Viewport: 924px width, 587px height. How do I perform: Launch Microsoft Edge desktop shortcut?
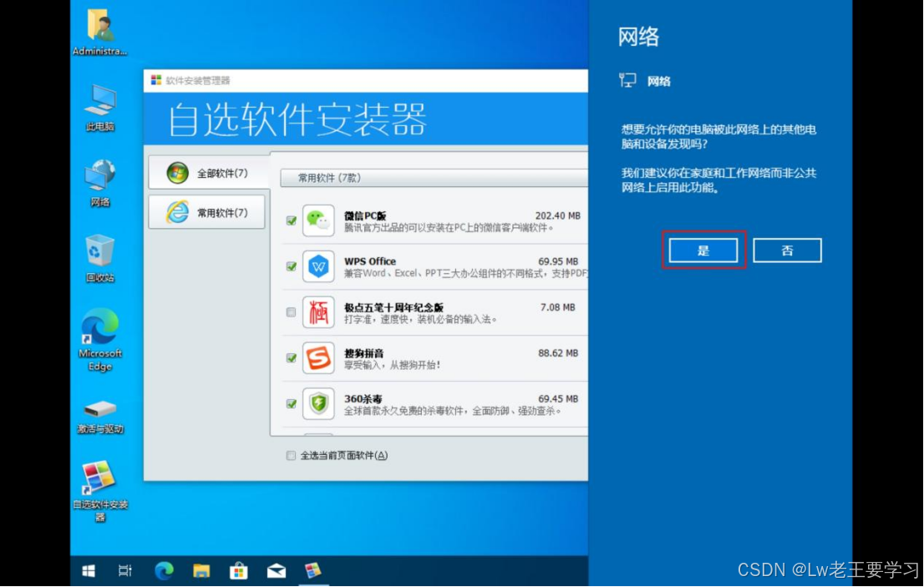tap(99, 340)
